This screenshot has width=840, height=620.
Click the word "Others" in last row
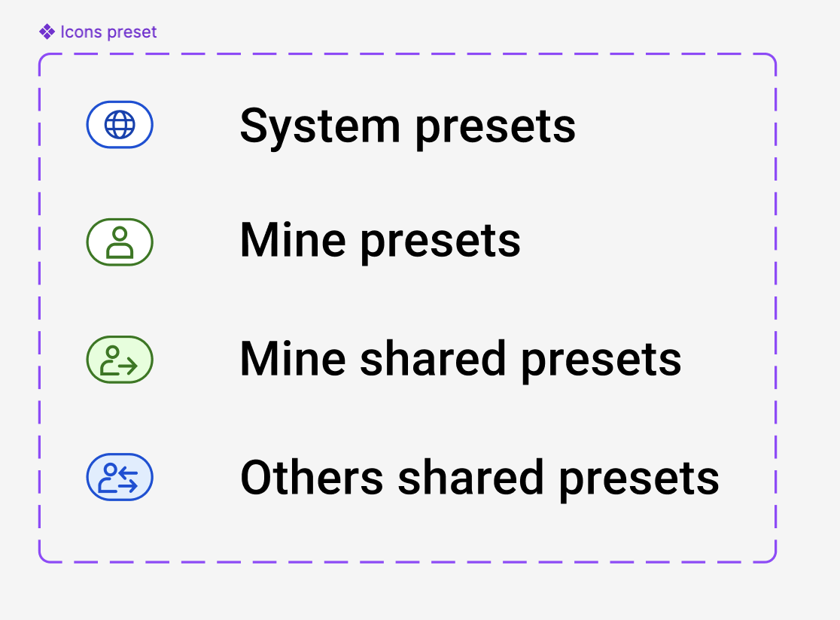point(312,477)
